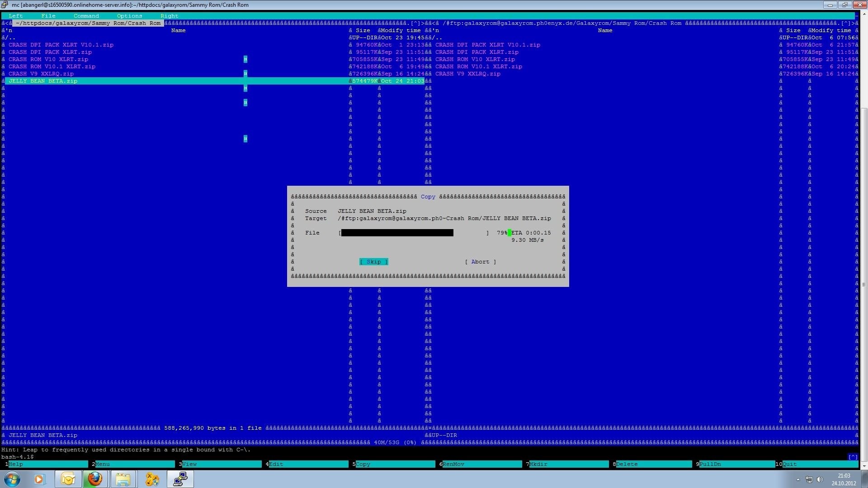Switch to PuTTY window on taskbar
The height and width of the screenshot is (488, 868).
180,479
